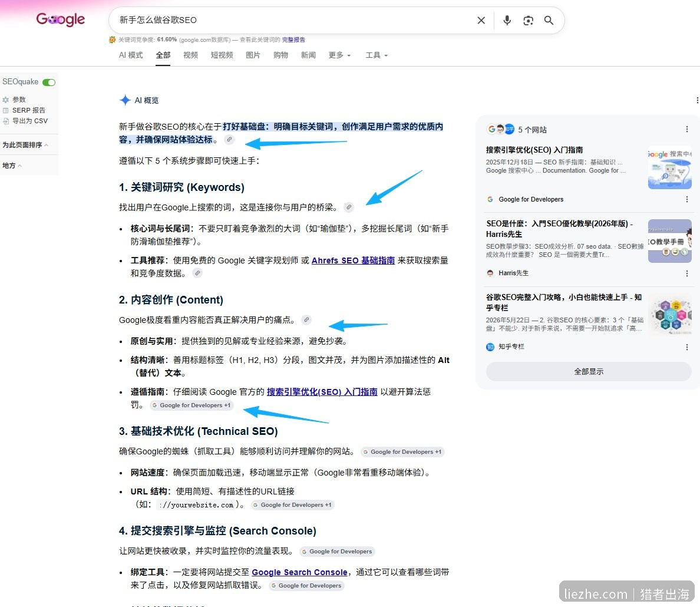Open 搜索引擎优化(SEO) 入门指南 source card title
The image size is (700, 607).
534,150
